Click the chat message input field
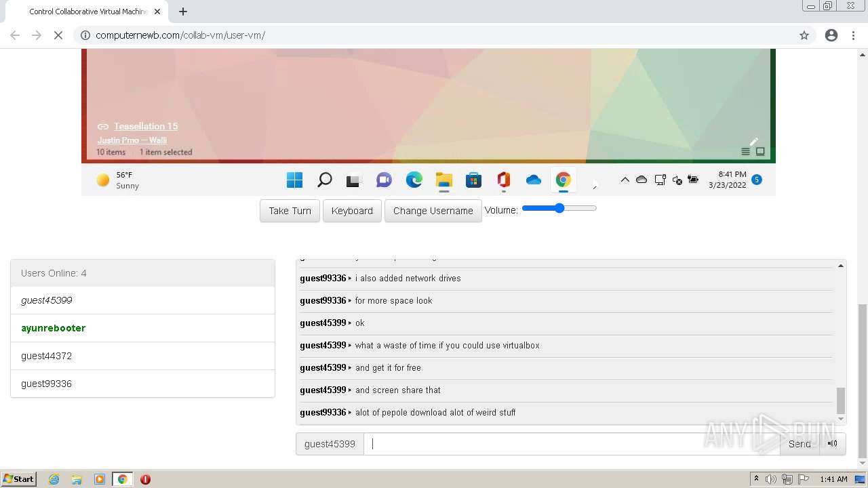The height and width of the screenshot is (488, 868). click(572, 444)
